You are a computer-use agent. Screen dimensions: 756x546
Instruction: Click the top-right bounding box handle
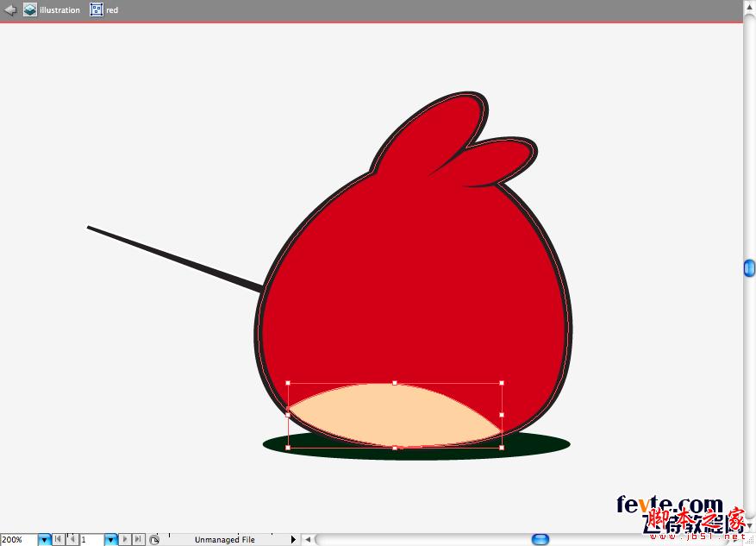(x=502, y=383)
